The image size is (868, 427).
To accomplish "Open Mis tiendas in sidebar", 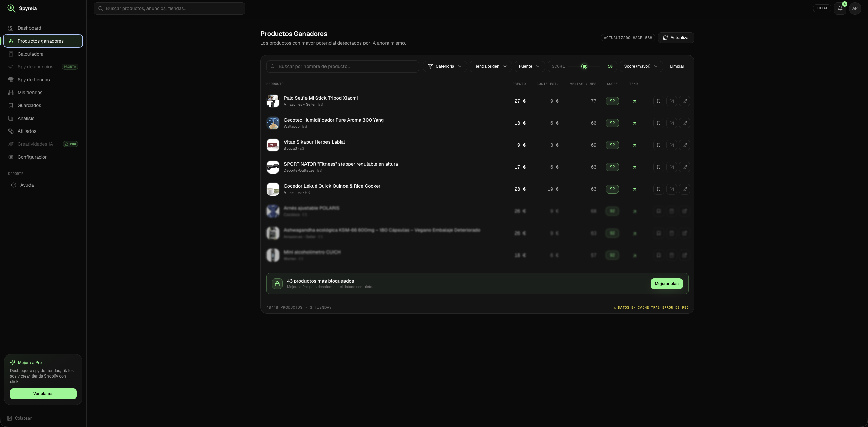I will [43, 93].
